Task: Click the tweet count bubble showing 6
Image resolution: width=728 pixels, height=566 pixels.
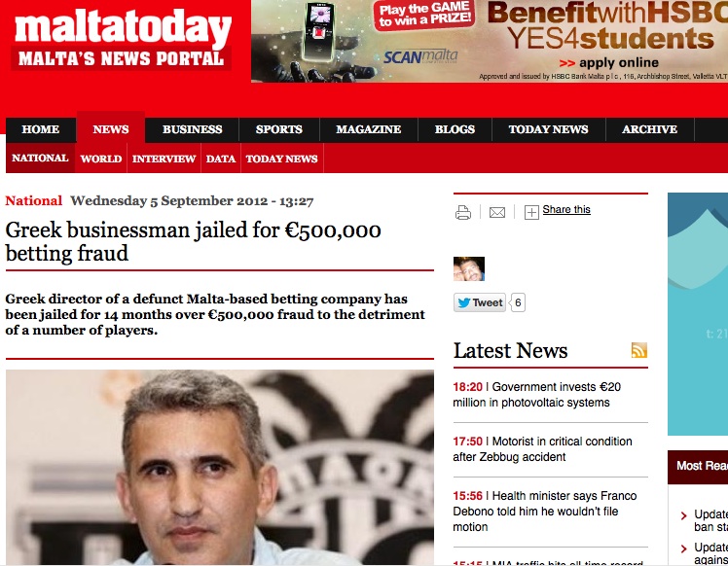Action: coord(518,303)
